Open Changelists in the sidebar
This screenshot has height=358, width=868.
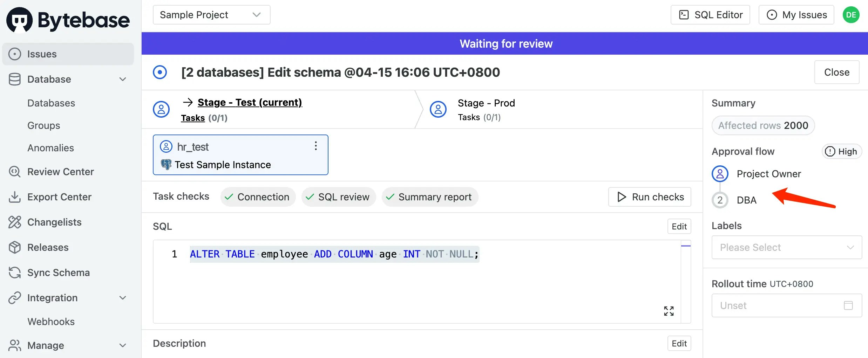[x=54, y=222]
